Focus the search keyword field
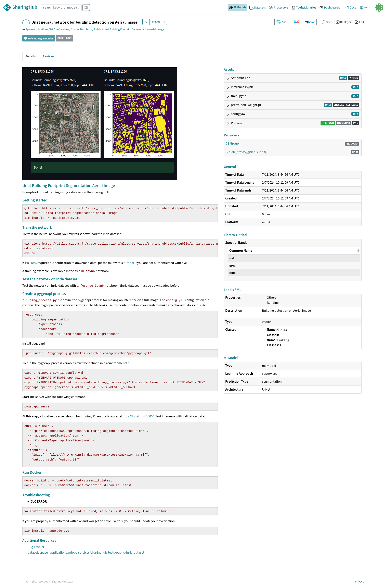390x588 pixels. click(61, 8)
